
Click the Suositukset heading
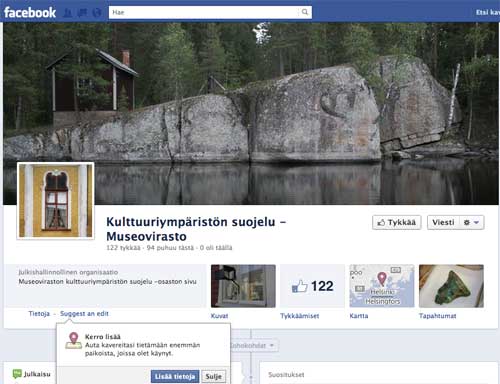[286, 375]
